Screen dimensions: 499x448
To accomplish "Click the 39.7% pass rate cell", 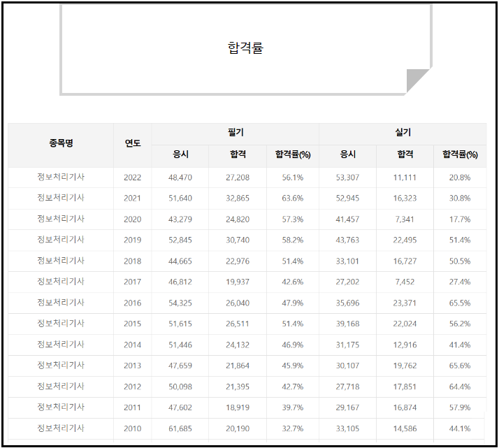I will tap(293, 407).
